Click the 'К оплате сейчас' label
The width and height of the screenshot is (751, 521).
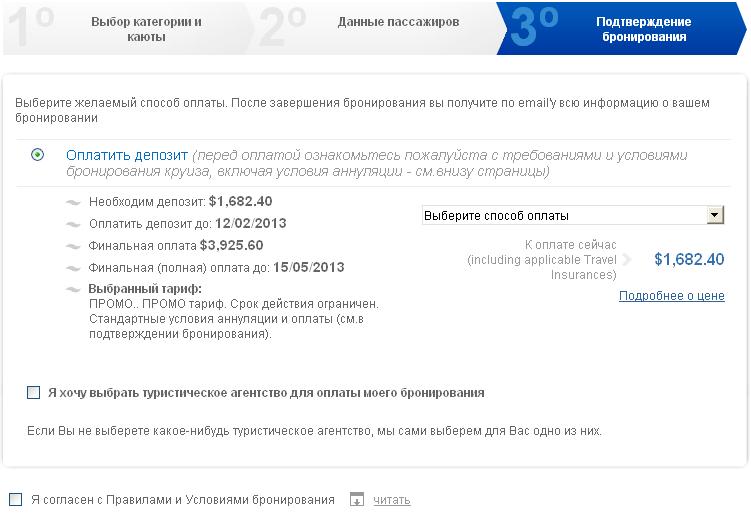tap(570, 245)
